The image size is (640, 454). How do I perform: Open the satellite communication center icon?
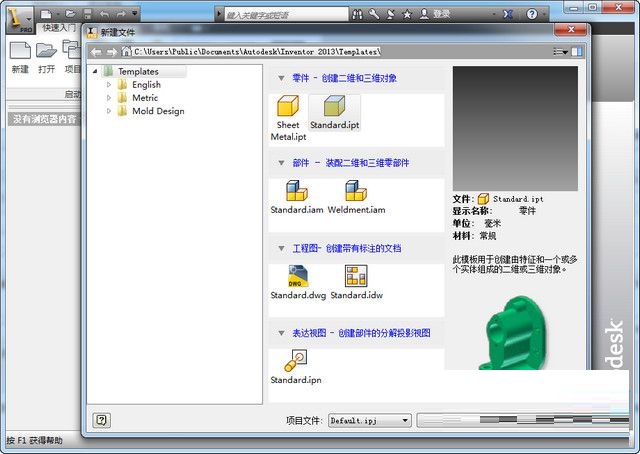(x=391, y=15)
